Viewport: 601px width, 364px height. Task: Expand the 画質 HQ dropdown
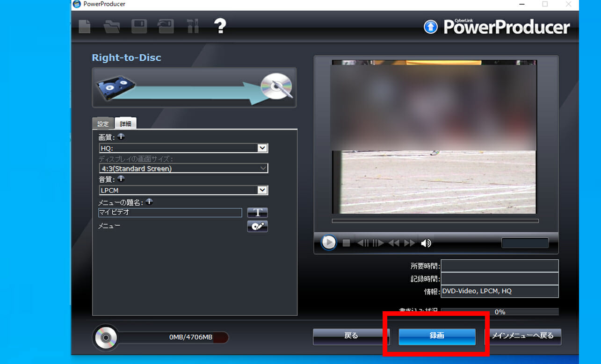[x=262, y=148]
